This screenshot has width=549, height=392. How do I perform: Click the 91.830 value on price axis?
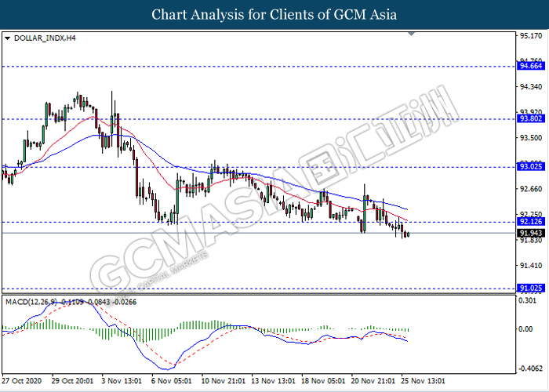click(x=532, y=241)
